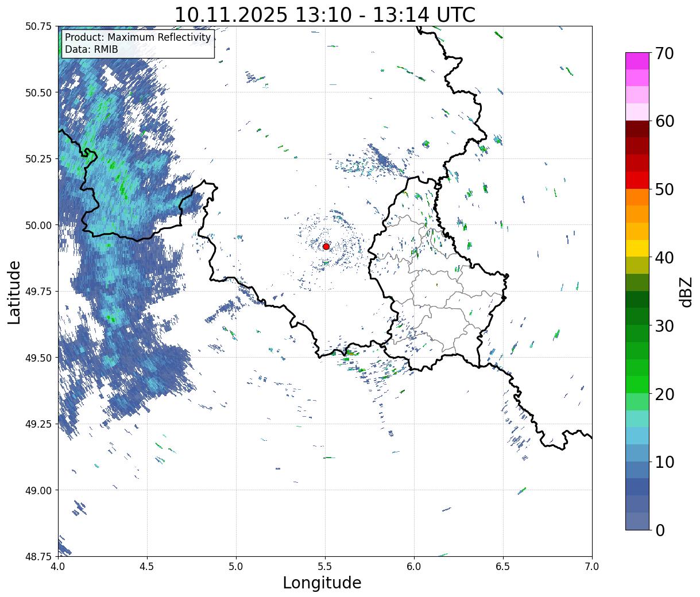This screenshot has height=597, width=700.
Task: Click the colorbar tick label 60
Action: 664,121
